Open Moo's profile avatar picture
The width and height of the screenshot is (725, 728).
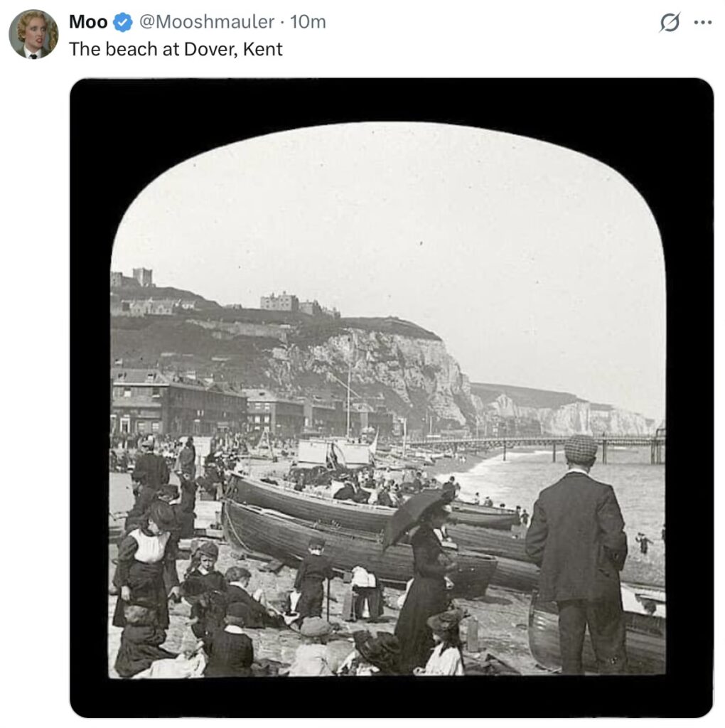click(x=33, y=33)
